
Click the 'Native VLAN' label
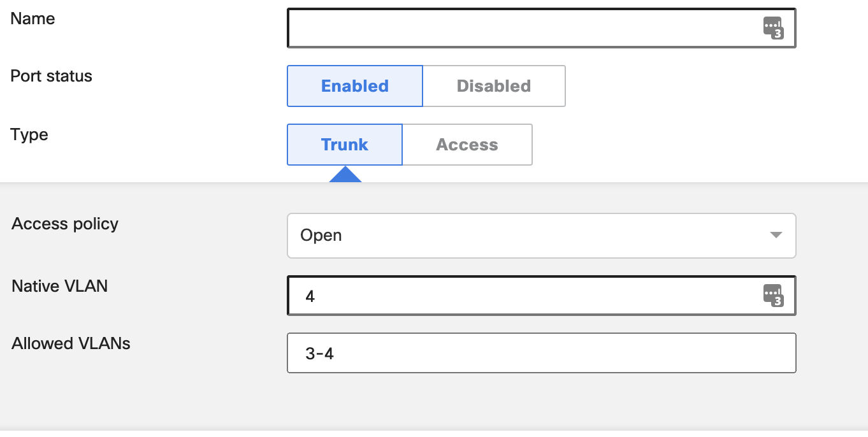(59, 286)
